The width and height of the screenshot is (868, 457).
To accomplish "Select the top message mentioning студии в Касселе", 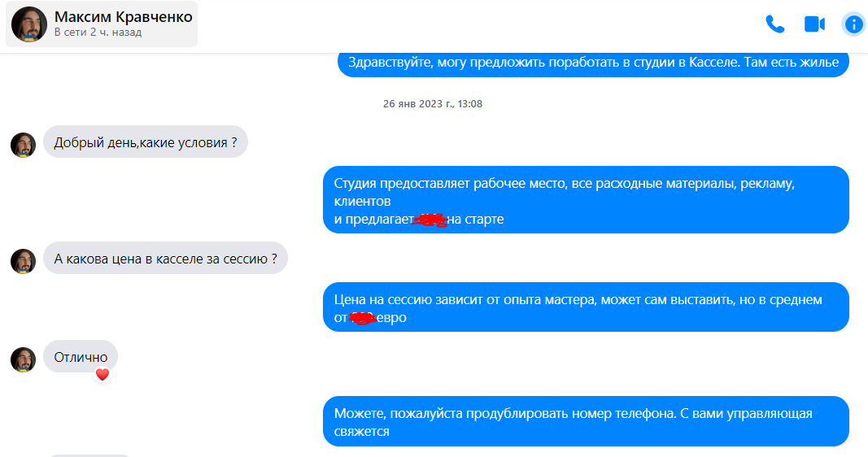I will coord(593,63).
